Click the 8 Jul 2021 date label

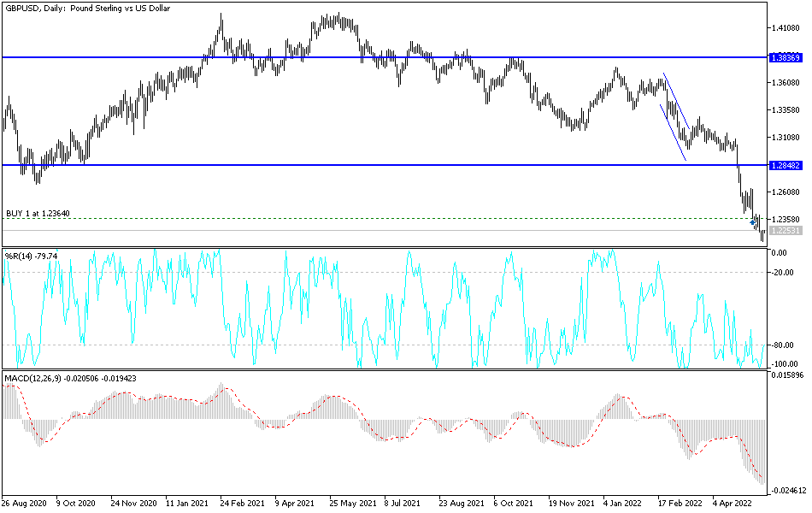(x=402, y=503)
